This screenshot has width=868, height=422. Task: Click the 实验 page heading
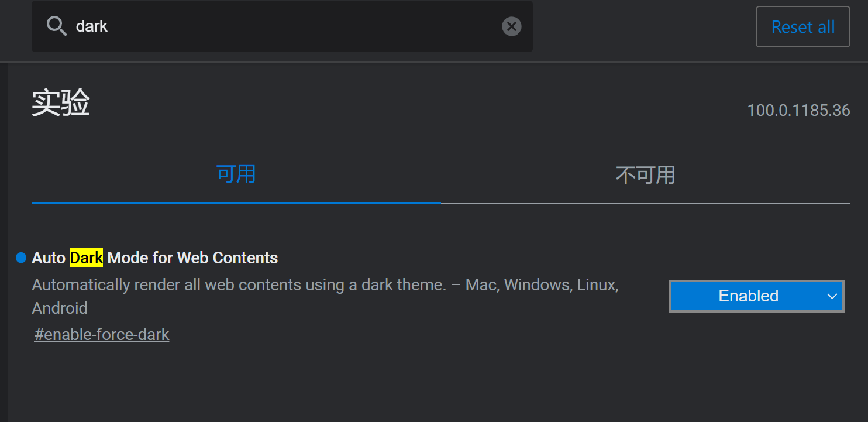click(60, 102)
